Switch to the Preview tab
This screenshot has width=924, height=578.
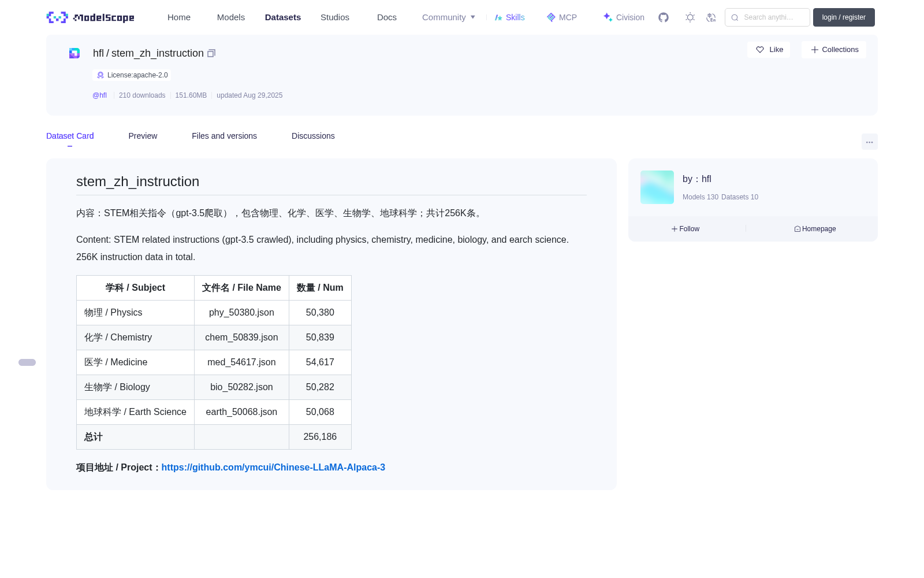[143, 136]
